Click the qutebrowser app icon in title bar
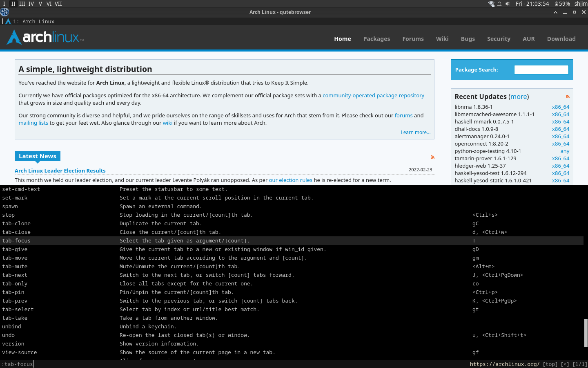Viewport: 588px width, 368px height. 4,12
